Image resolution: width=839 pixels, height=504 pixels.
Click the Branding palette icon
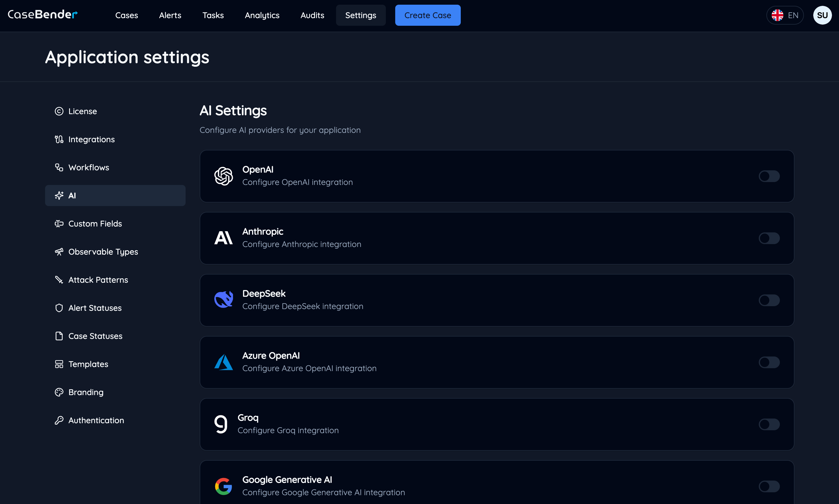tap(59, 392)
